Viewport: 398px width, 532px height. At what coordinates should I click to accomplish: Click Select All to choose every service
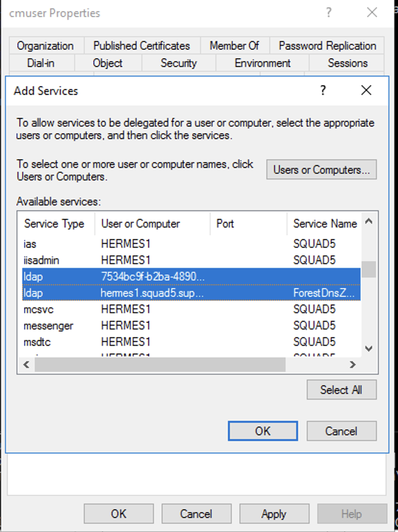341,390
